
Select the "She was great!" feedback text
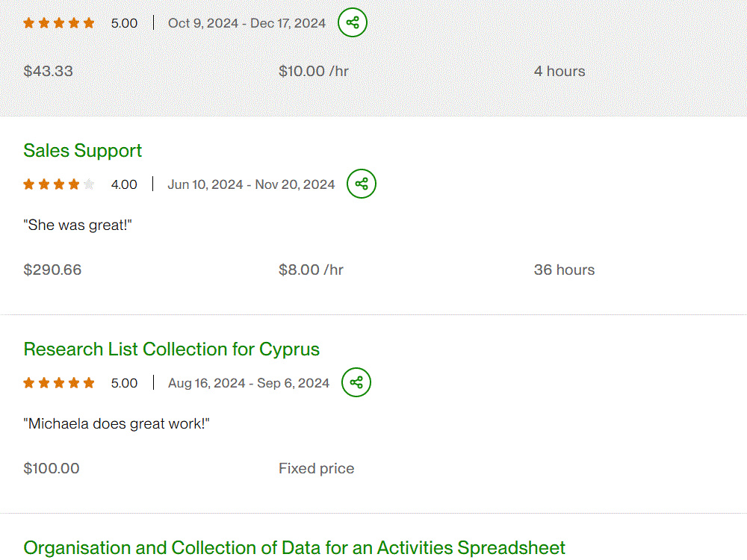coord(78,225)
